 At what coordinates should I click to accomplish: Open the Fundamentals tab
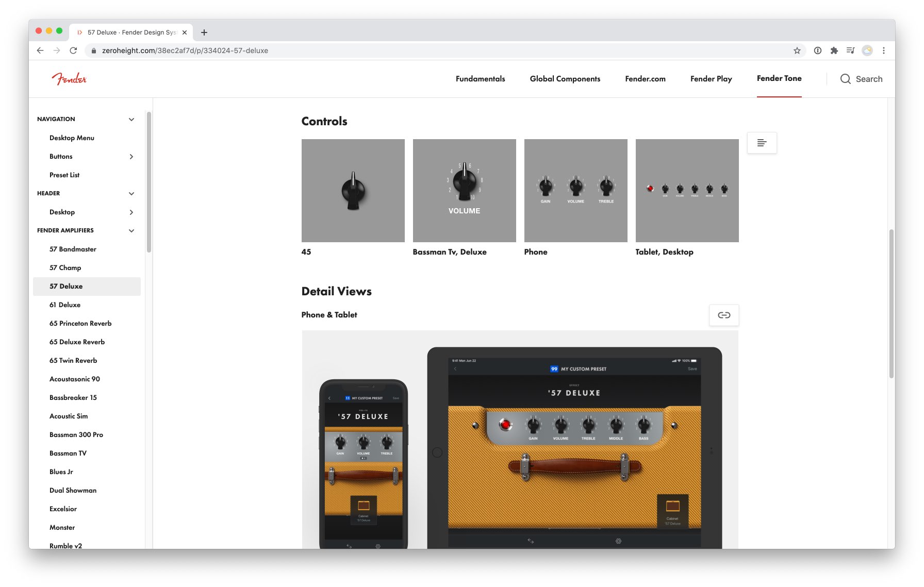point(480,79)
